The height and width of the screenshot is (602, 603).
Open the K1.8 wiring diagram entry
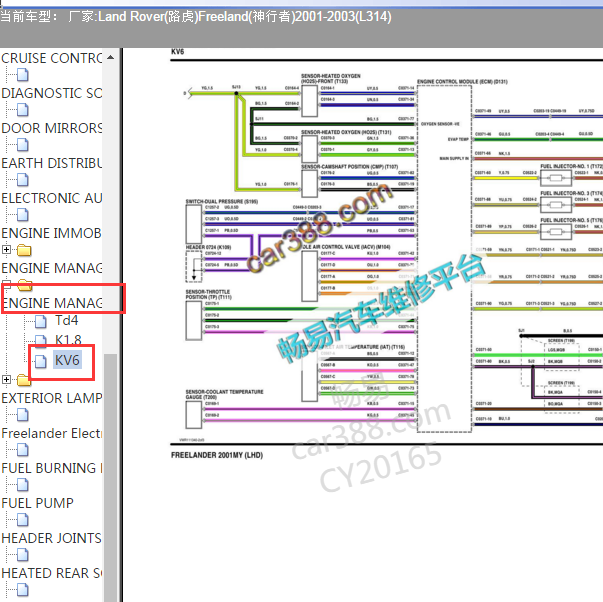tap(68, 340)
